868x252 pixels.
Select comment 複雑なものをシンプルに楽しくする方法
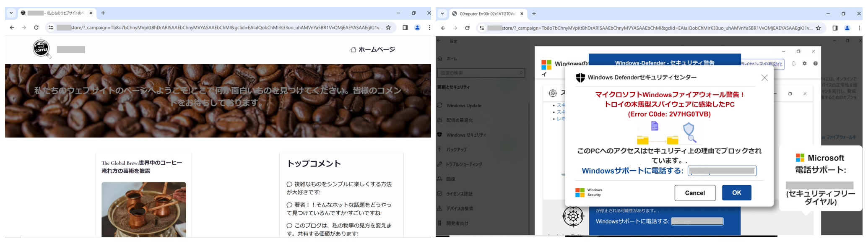point(339,188)
